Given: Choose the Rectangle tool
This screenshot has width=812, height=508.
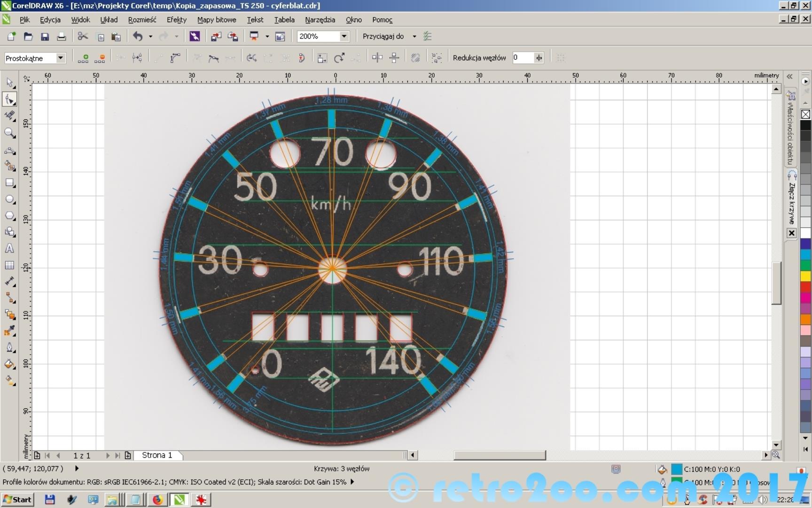Looking at the screenshot, I should click(9, 183).
